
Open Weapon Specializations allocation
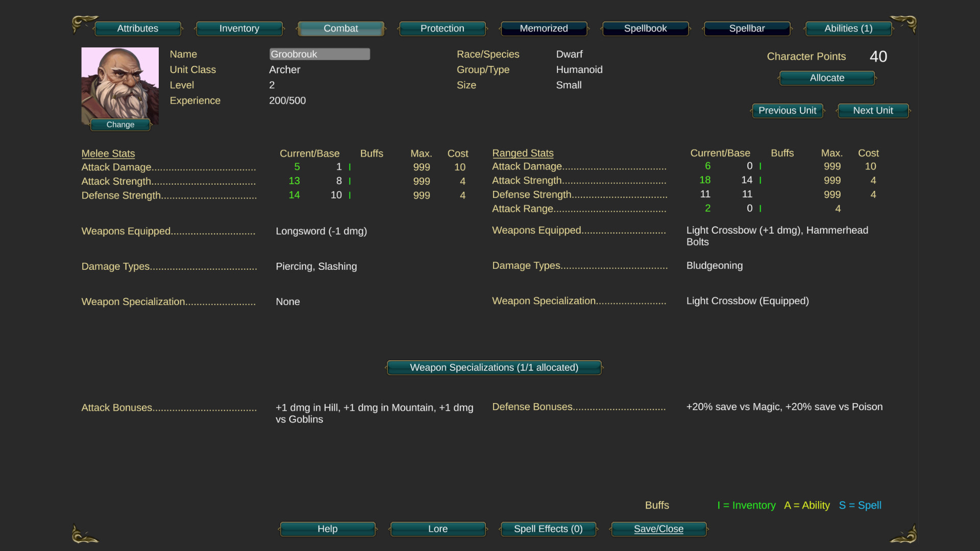[494, 367]
